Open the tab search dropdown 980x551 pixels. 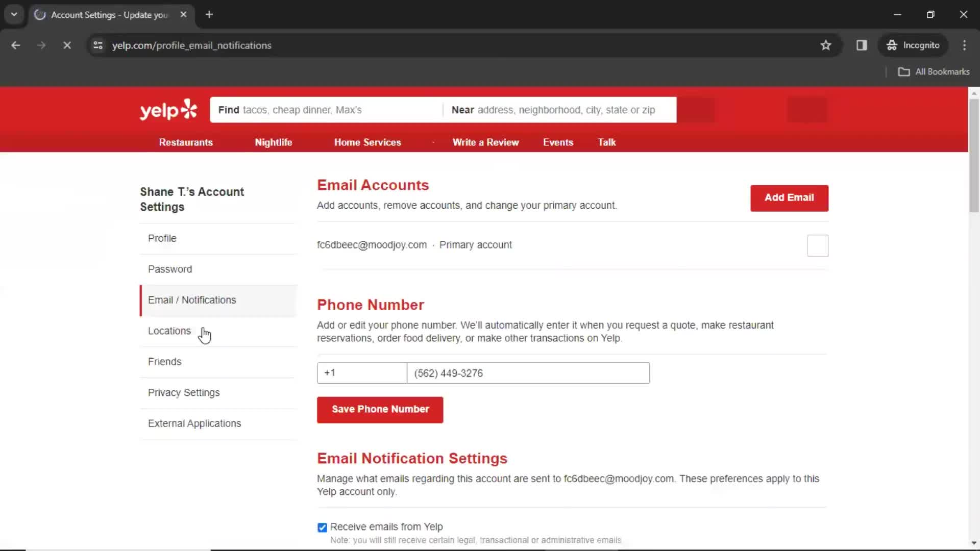[14, 15]
